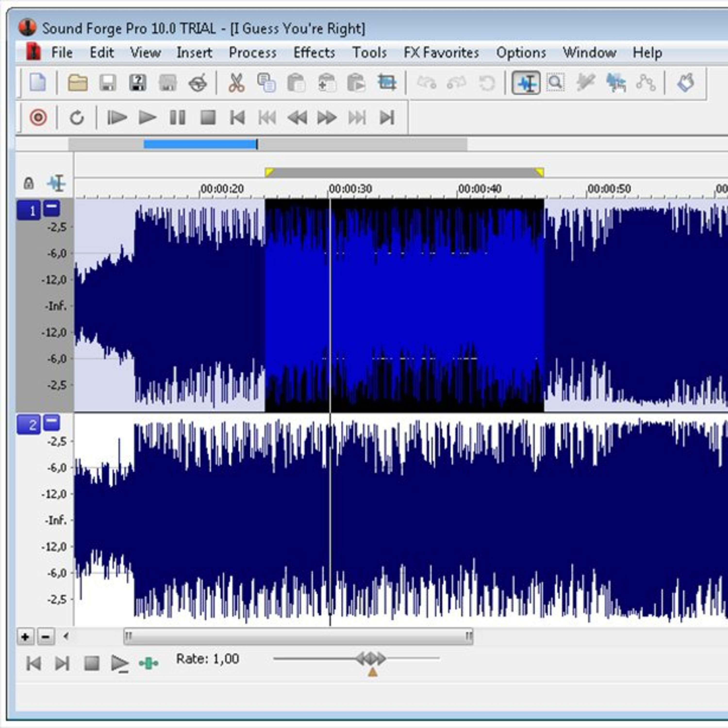Save the file with floppy disk icon

tap(108, 83)
